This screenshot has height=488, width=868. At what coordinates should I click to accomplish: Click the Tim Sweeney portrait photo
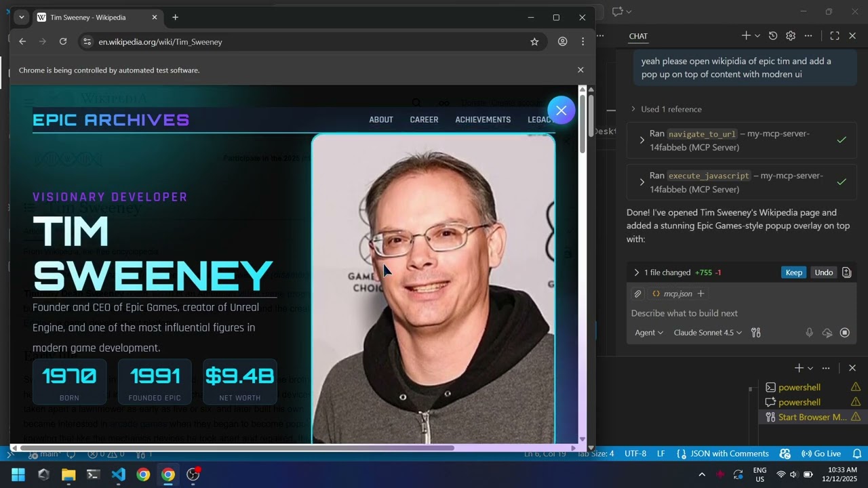tap(433, 289)
